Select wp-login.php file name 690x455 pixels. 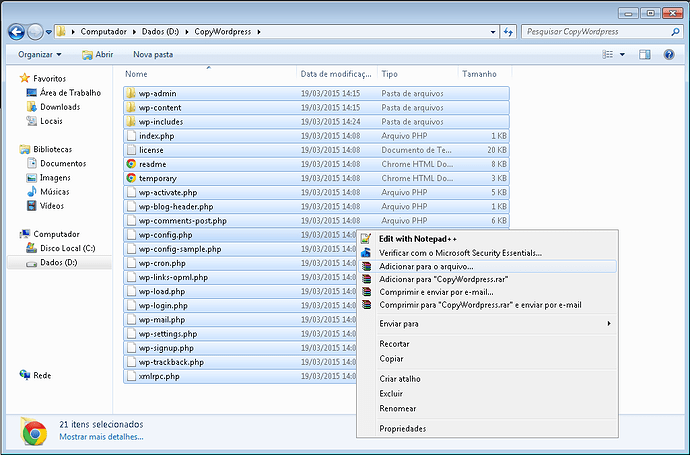pos(163,306)
